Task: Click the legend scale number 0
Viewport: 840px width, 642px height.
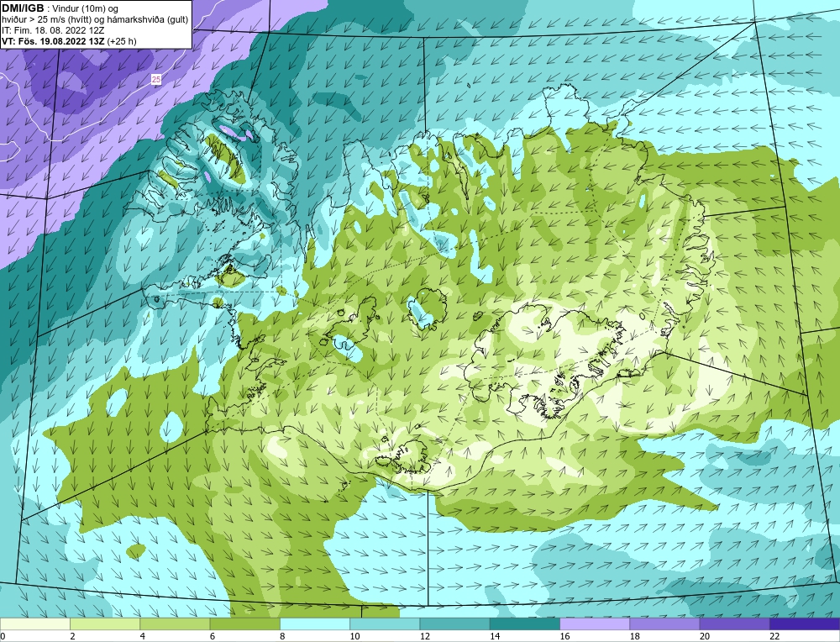Action: [3, 636]
